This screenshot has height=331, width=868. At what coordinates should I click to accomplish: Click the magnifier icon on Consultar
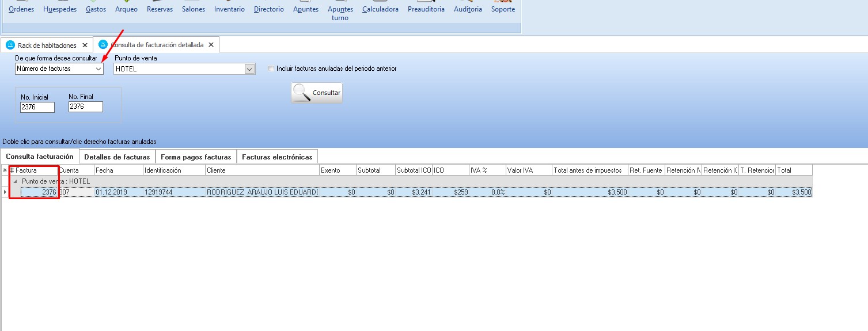click(302, 93)
